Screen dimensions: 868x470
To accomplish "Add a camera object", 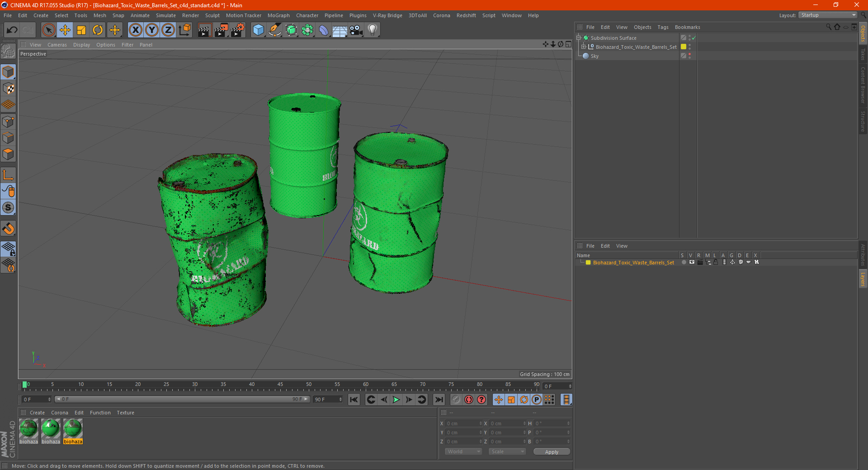I will point(356,30).
